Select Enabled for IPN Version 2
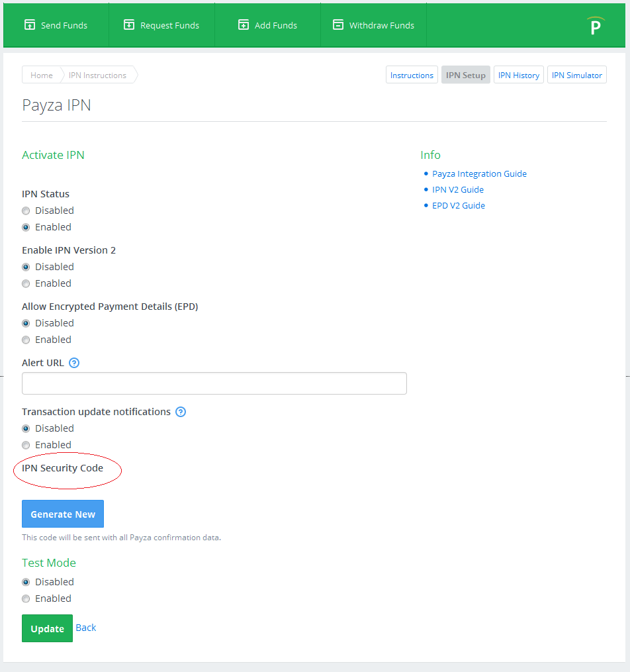 tap(26, 284)
